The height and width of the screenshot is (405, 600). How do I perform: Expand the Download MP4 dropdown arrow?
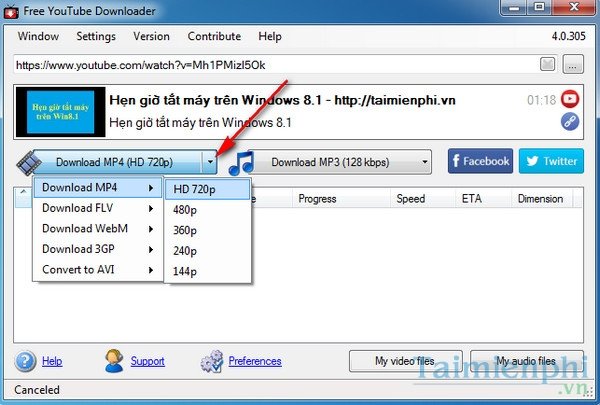[210, 162]
